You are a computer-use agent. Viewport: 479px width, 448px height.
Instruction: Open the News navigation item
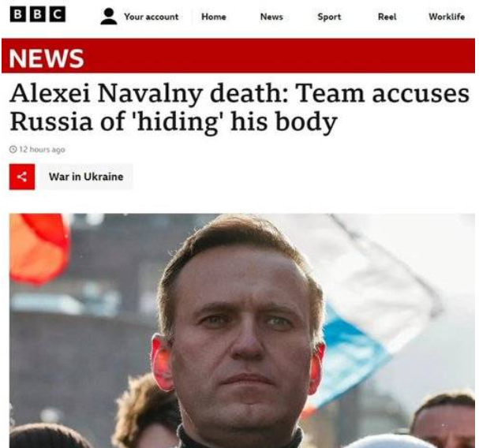tap(271, 17)
